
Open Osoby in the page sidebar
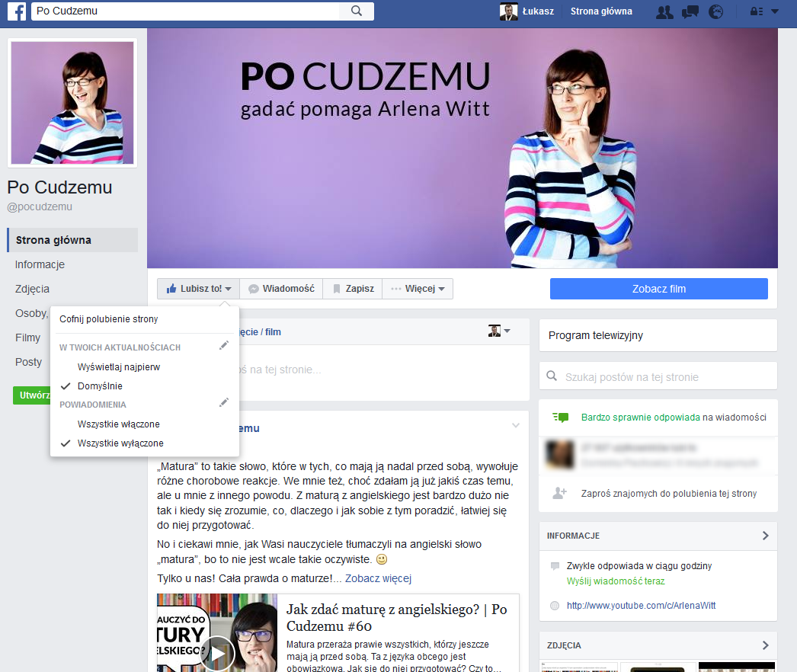coord(31,313)
